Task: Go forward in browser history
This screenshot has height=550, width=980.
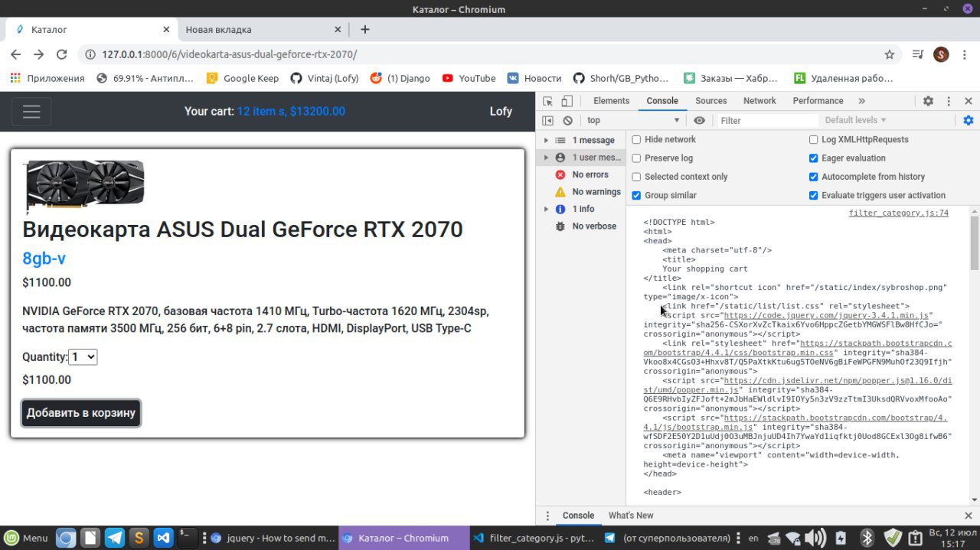Action: [39, 54]
